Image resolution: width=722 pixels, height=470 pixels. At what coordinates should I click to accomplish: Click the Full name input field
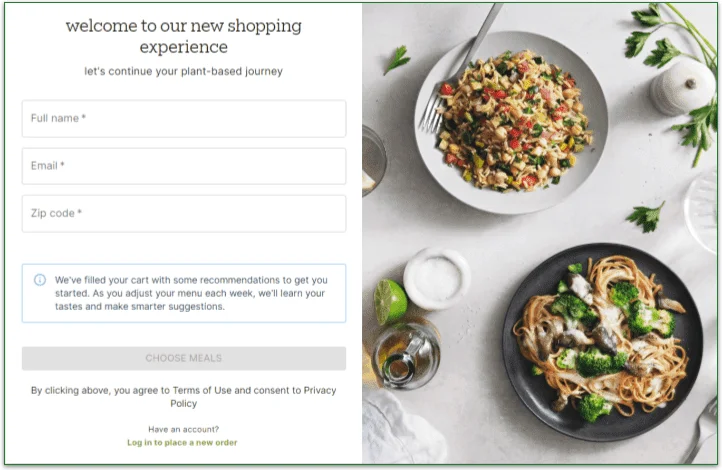[x=183, y=118]
